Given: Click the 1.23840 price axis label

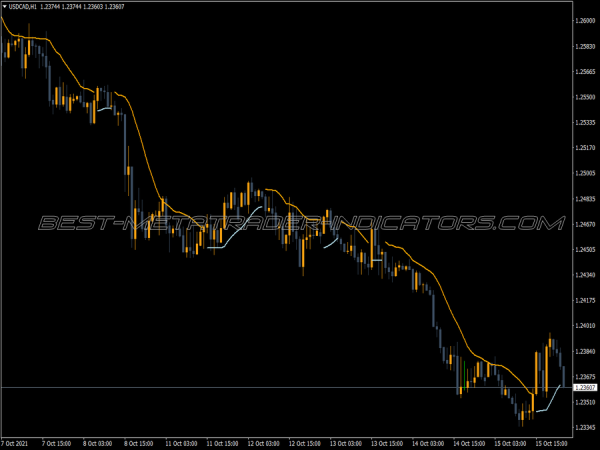Looking at the screenshot, I should pos(585,351).
